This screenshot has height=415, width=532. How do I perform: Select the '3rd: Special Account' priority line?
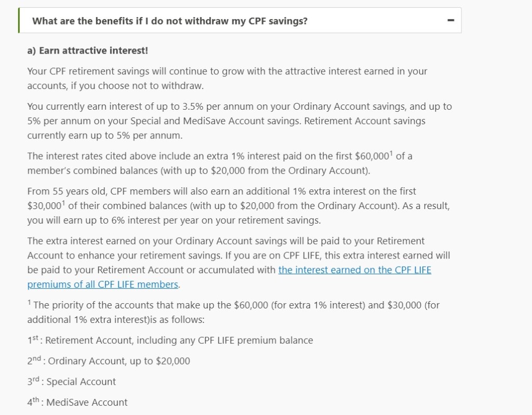click(x=72, y=382)
